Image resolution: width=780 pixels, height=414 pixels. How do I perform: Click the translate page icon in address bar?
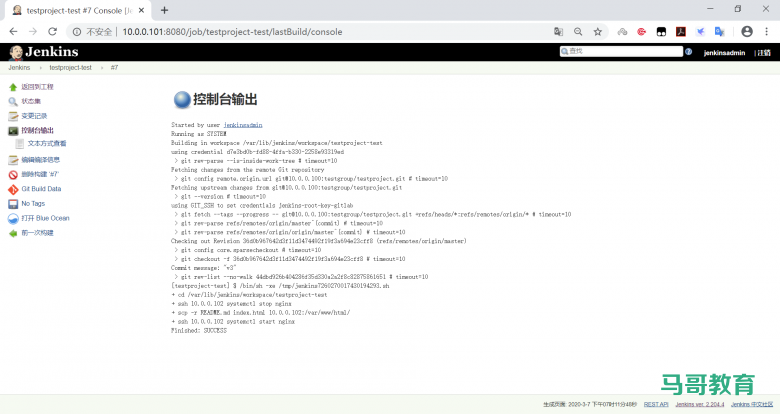tap(559, 31)
